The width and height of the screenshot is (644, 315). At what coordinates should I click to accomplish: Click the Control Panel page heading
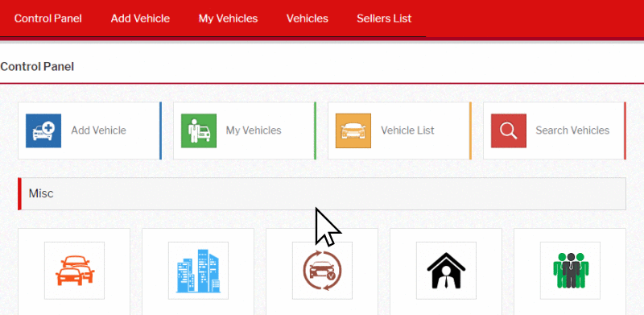(37, 67)
